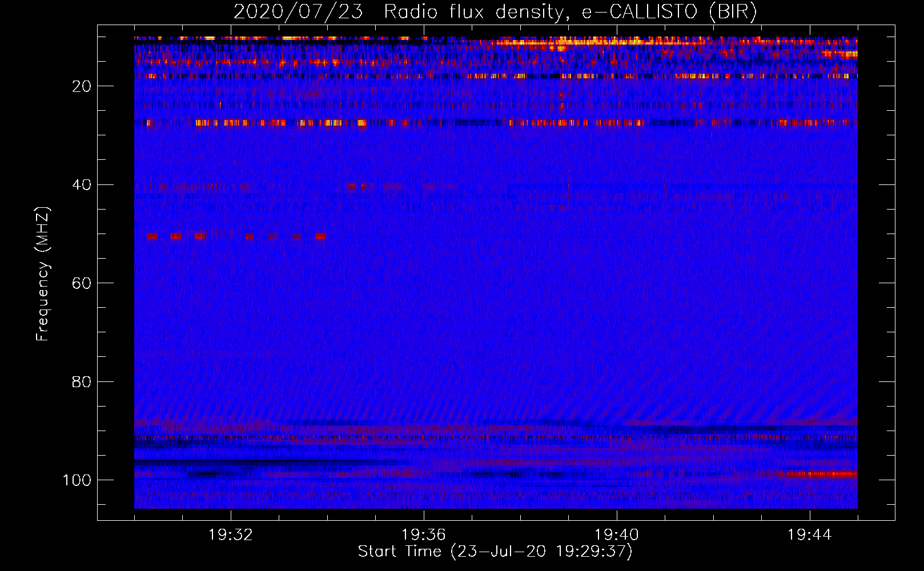Image resolution: width=924 pixels, height=571 pixels.
Task: Click the frequency tick label 40
Action: (x=82, y=185)
